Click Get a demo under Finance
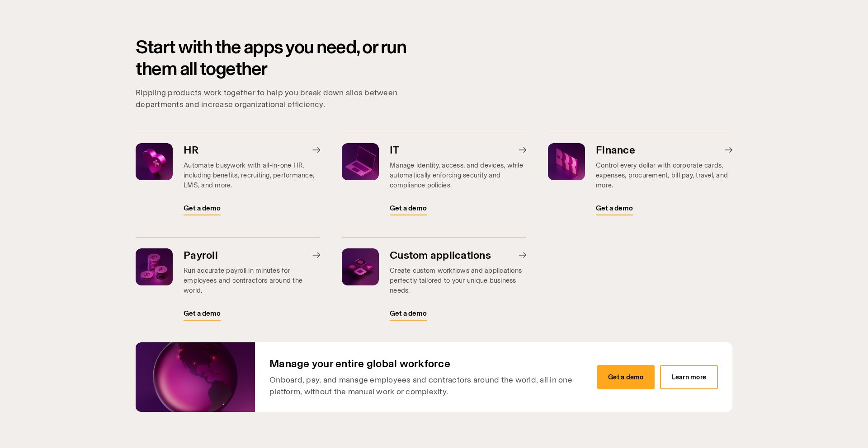The height and width of the screenshot is (448, 868). click(614, 208)
